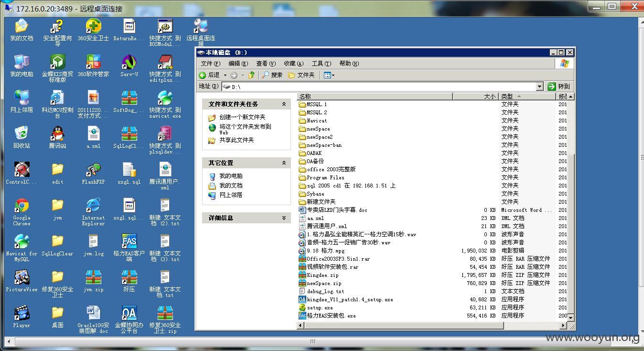This screenshot has height=351, width=644.
Task: Sort by the 类型 column header
Action: [x=527, y=96]
